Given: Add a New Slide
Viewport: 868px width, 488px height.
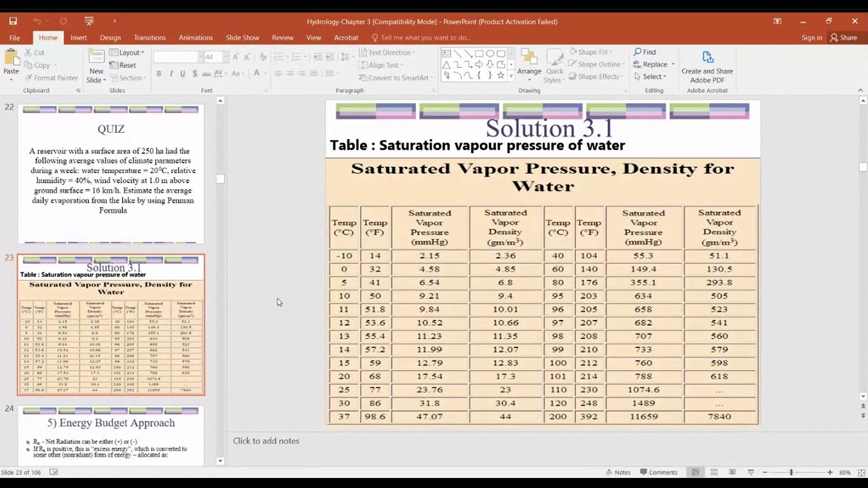Looking at the screenshot, I should [x=96, y=66].
